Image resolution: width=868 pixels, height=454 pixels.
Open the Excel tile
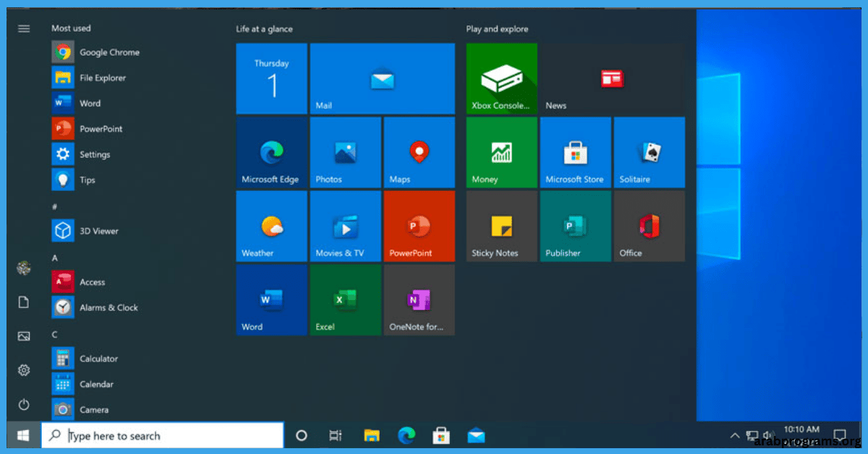click(x=345, y=300)
